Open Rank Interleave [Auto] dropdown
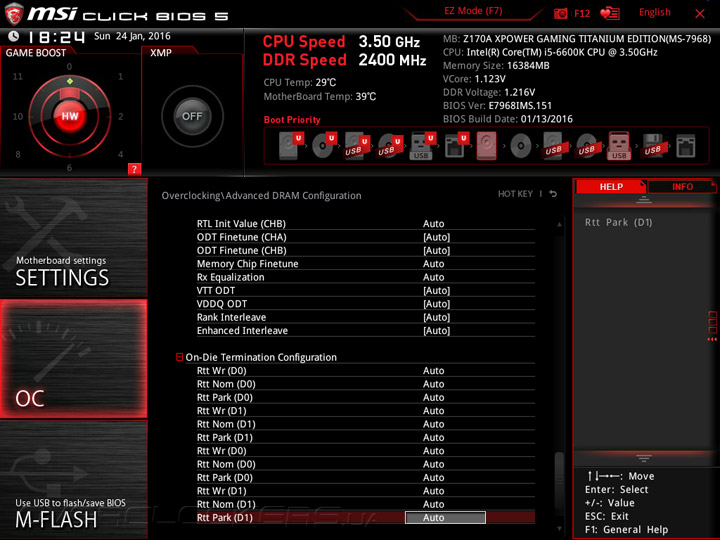Screen dimensions: 720x540 click(436, 317)
